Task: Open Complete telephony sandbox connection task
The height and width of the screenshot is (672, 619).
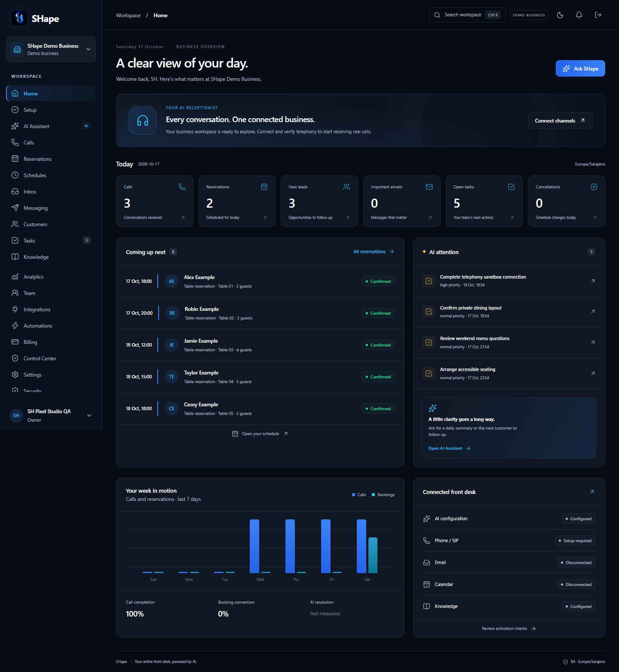Action: pos(509,281)
